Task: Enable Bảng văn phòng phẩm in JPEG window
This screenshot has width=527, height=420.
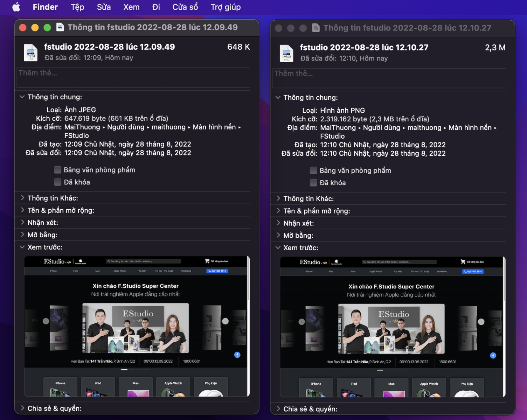Action: 58,170
